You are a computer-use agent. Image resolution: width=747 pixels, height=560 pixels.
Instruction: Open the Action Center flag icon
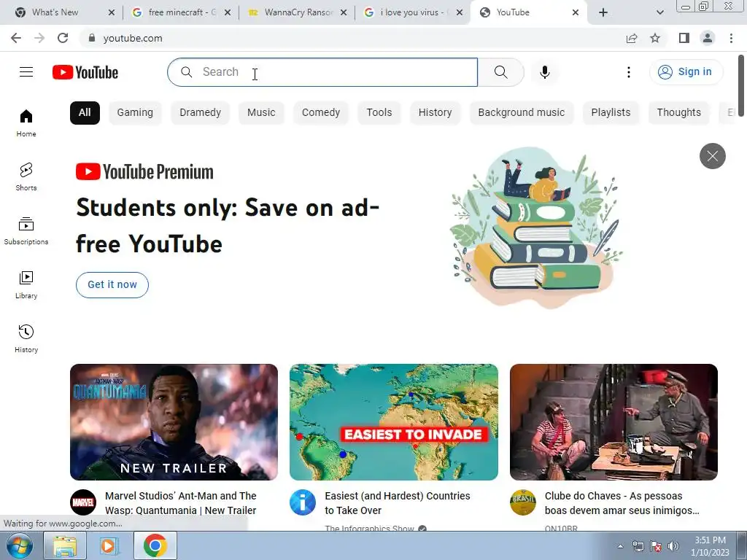coord(656,546)
